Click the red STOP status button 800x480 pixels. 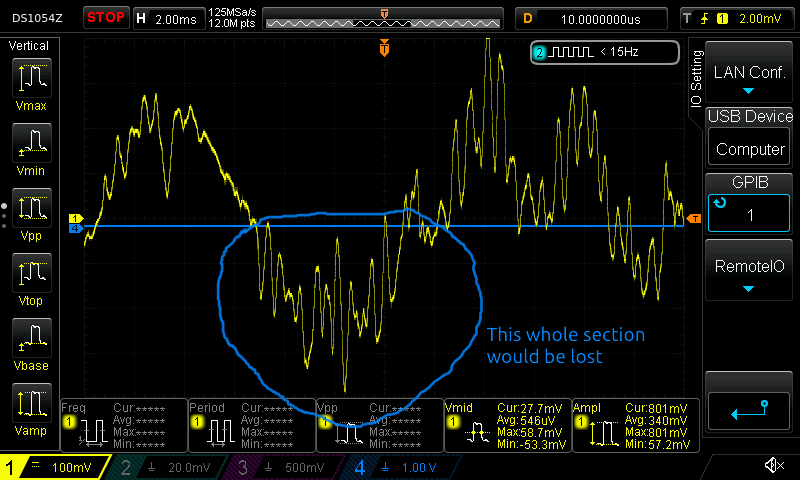pyautogui.click(x=105, y=17)
